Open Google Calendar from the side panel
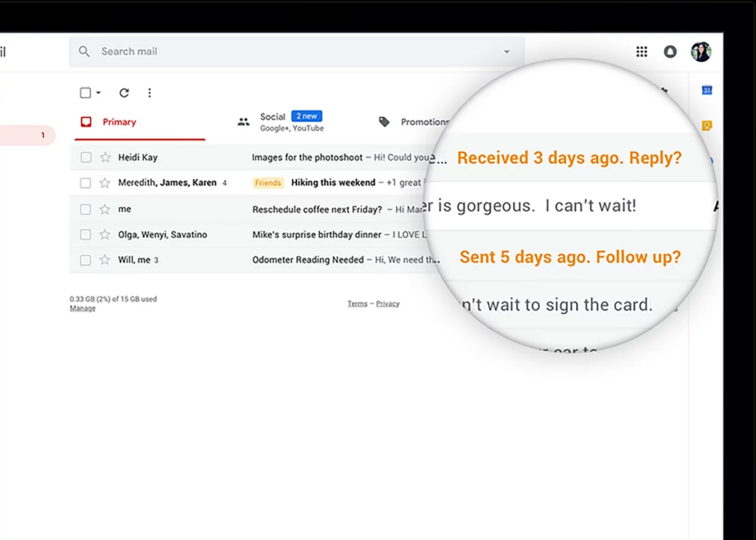The height and width of the screenshot is (540, 756). (x=706, y=90)
